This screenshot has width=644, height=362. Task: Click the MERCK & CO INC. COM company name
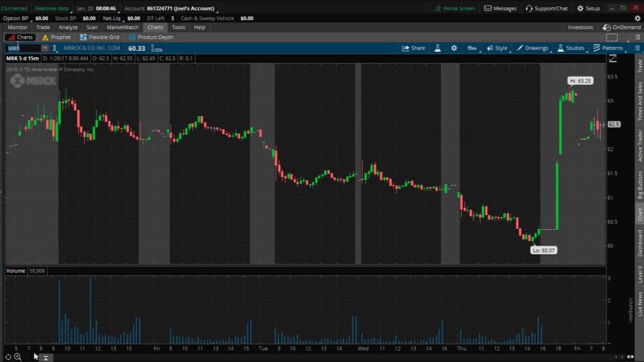click(92, 48)
